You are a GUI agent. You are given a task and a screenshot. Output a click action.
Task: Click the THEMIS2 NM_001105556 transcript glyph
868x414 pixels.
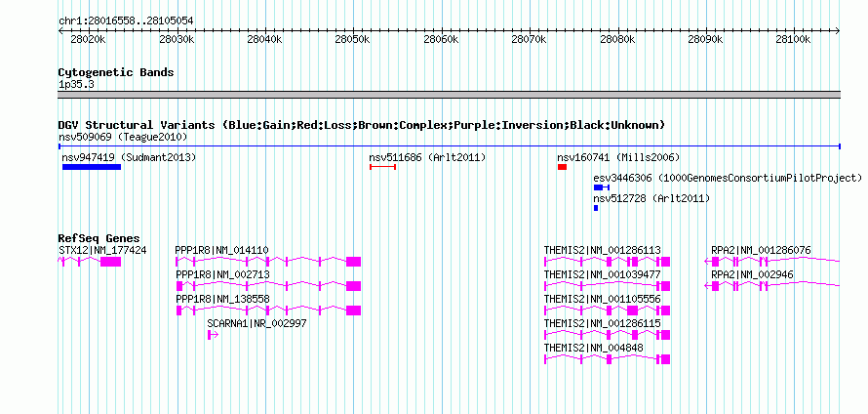[608, 310]
